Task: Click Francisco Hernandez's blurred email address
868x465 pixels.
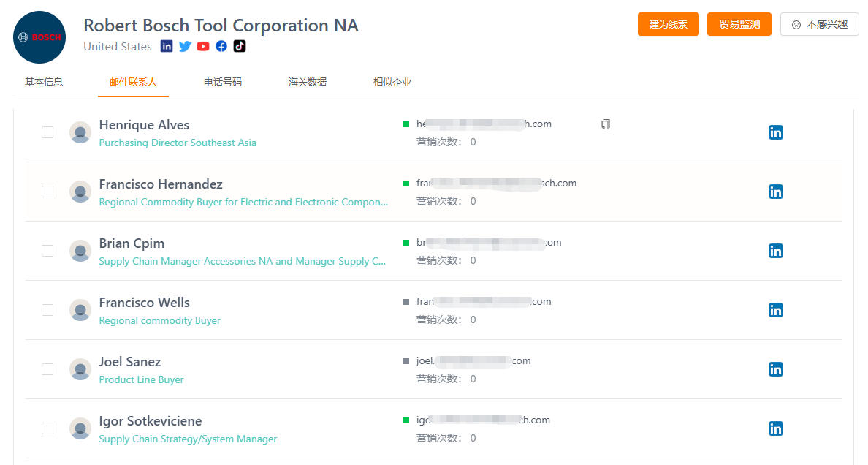Action: pyautogui.click(x=497, y=184)
